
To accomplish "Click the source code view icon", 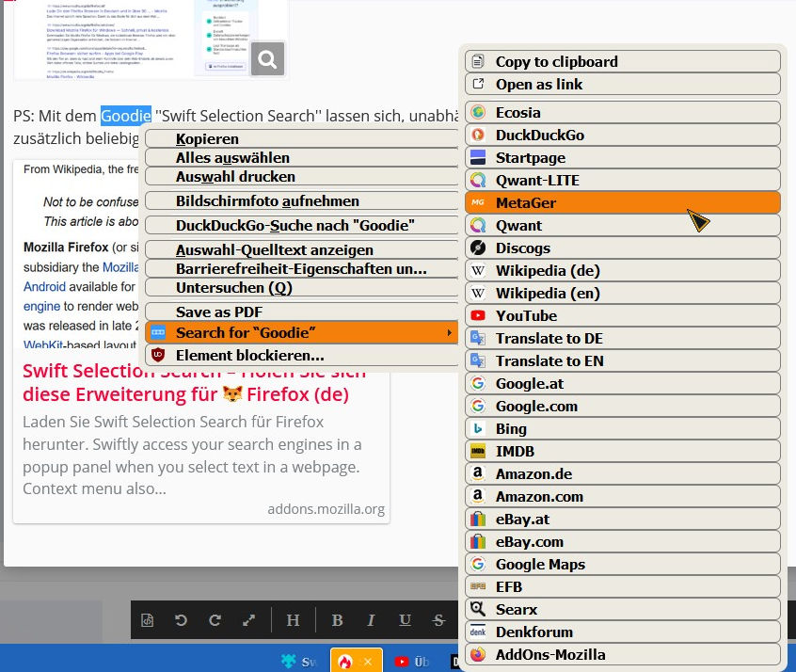I will 148,620.
